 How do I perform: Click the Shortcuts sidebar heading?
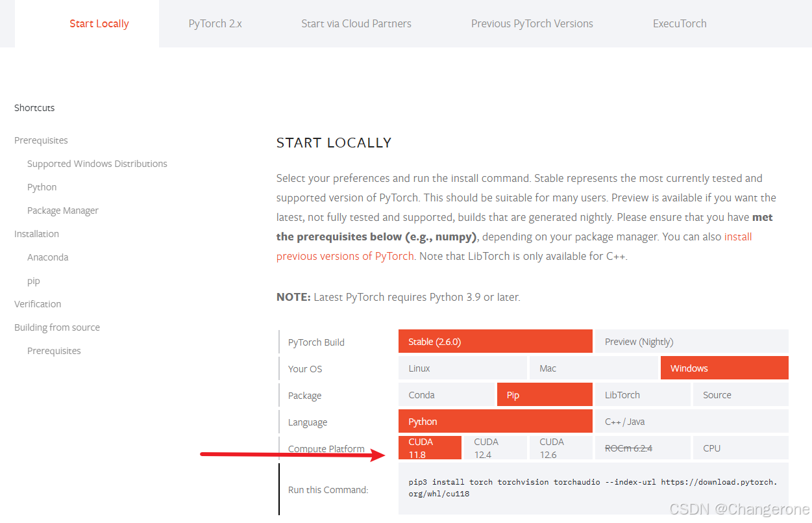[x=34, y=108]
